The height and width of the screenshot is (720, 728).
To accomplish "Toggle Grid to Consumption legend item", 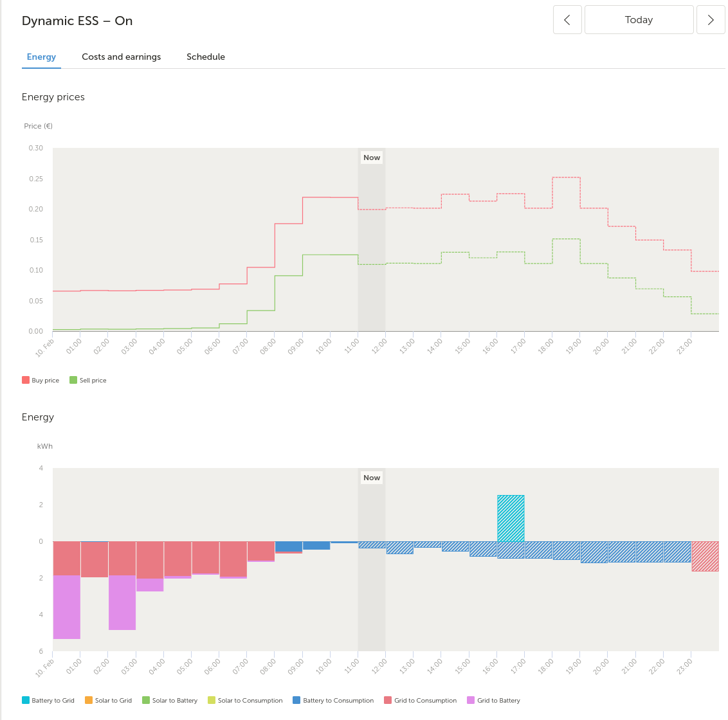I will click(421, 701).
